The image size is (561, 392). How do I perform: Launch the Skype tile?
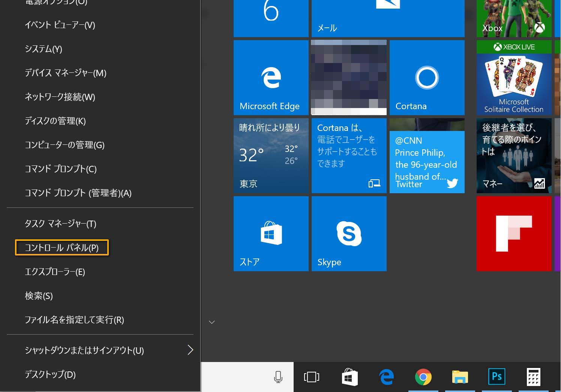click(349, 234)
